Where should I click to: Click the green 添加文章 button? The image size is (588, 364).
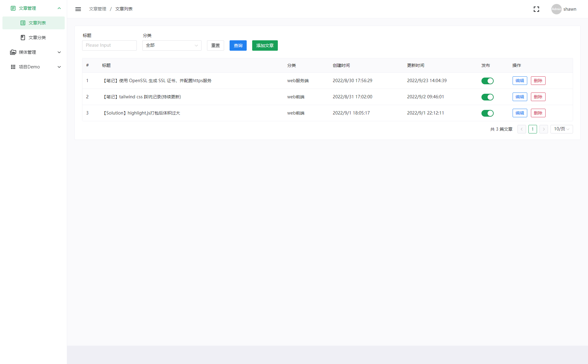click(265, 45)
